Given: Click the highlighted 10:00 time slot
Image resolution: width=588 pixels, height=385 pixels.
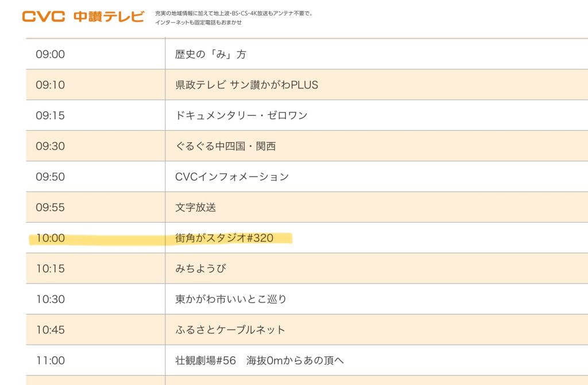Looking at the screenshot, I should (x=51, y=238).
